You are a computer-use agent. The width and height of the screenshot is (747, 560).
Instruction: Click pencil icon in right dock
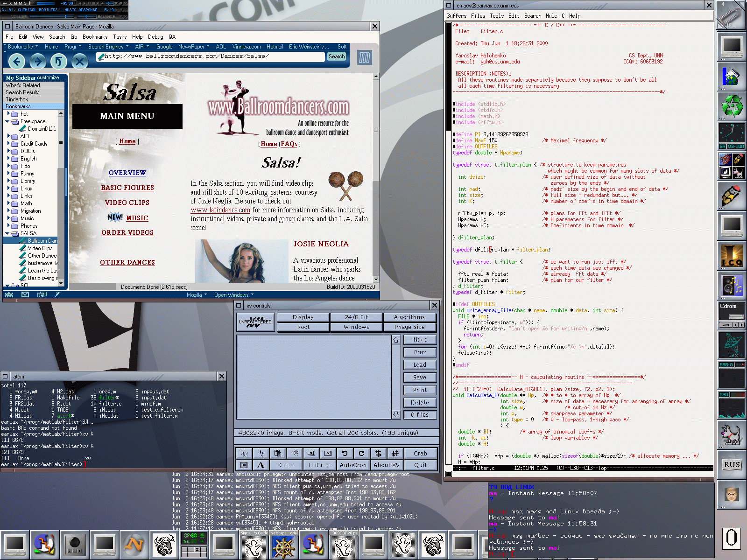[732, 196]
